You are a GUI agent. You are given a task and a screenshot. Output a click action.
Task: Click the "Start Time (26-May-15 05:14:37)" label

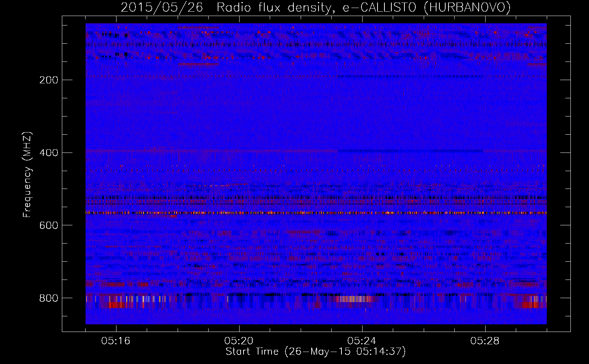pyautogui.click(x=316, y=352)
